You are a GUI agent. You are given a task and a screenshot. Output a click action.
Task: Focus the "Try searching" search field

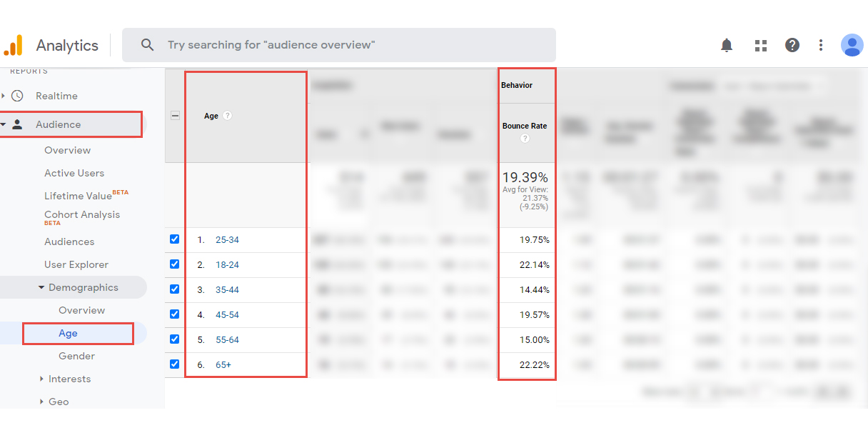pyautogui.click(x=339, y=45)
